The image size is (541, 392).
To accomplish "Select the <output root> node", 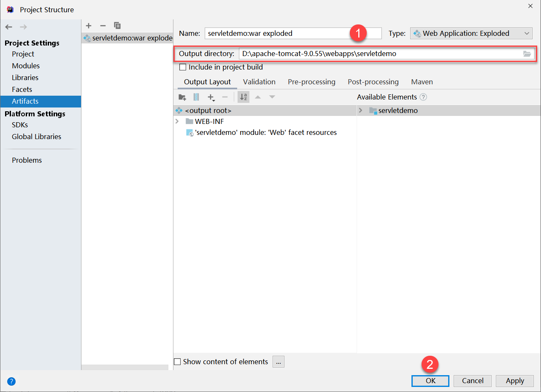I will coord(265,110).
